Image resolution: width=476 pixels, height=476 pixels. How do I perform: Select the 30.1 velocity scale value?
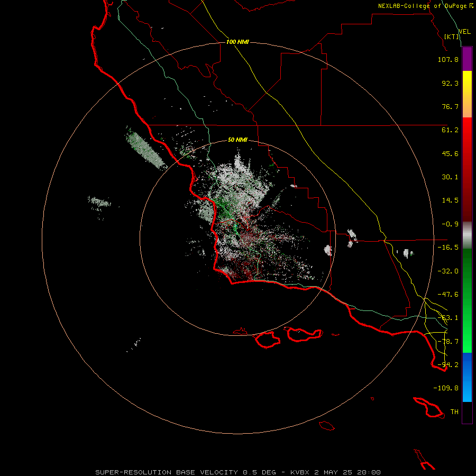(450, 177)
